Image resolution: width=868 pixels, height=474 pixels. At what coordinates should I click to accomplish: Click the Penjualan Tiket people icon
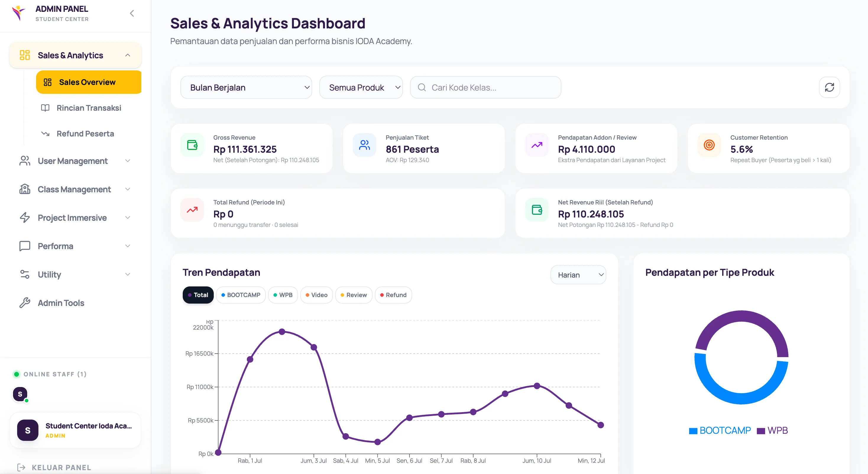[365, 145]
